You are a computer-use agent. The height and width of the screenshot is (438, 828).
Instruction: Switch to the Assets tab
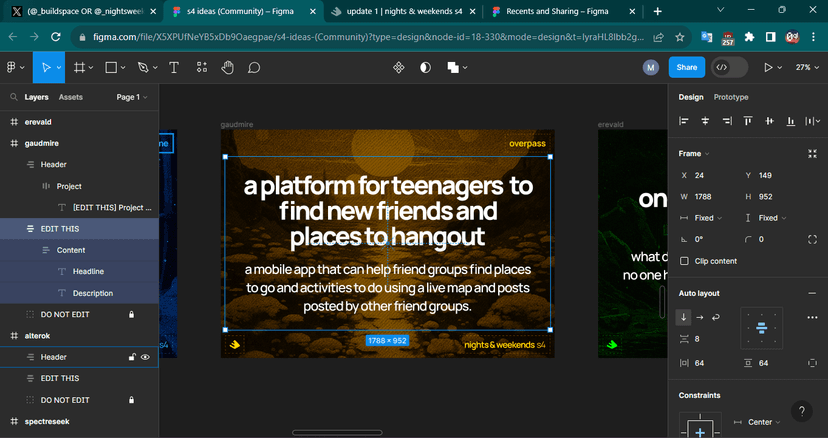point(71,97)
